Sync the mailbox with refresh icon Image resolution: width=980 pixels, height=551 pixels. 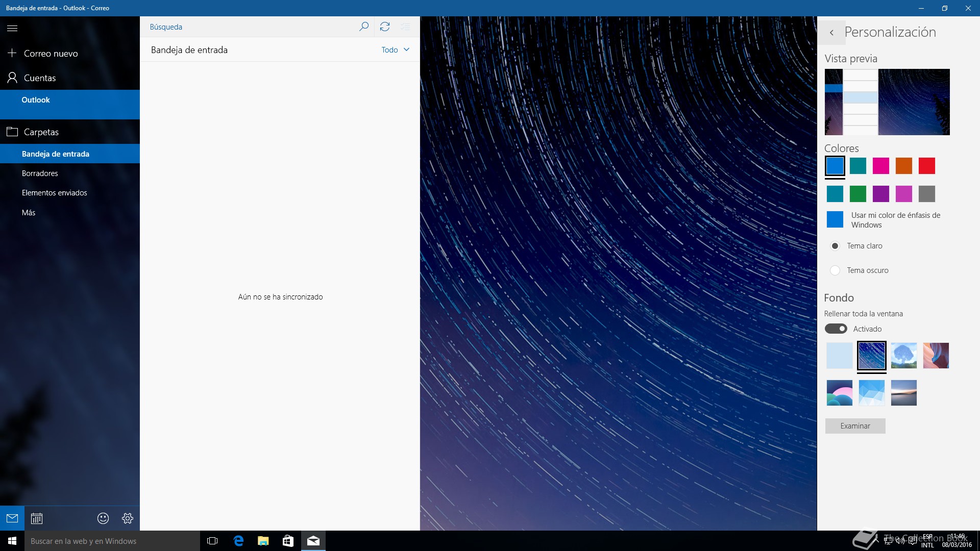click(x=385, y=27)
